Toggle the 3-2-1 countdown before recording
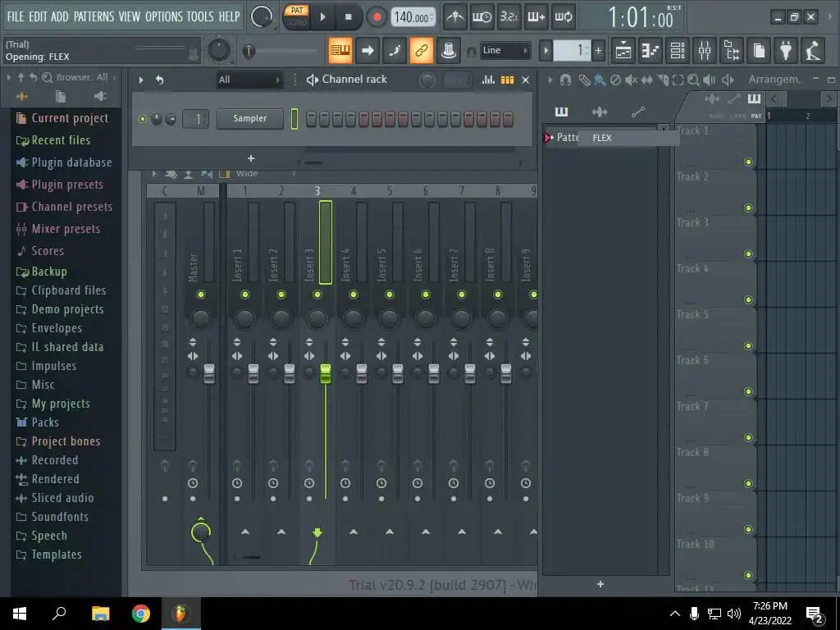 (509, 17)
